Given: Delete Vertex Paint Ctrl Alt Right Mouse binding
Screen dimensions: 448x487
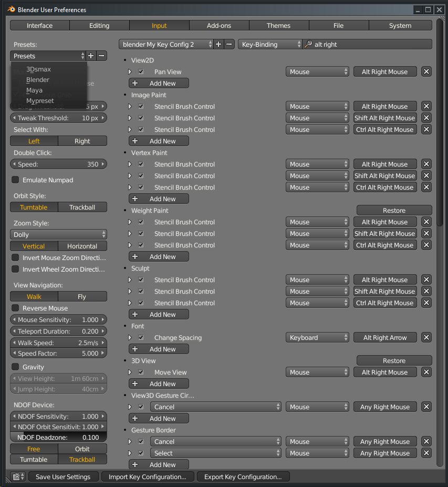Looking at the screenshot, I should click(426, 187).
